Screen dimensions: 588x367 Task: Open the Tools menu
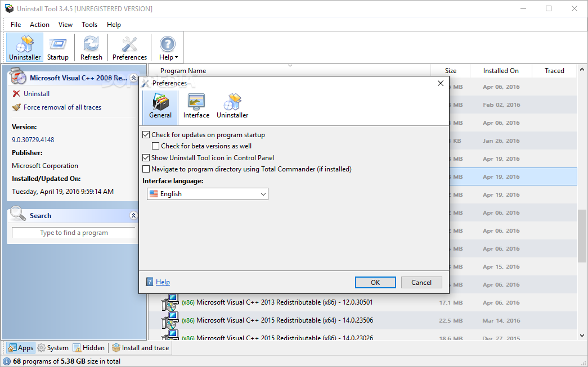89,25
